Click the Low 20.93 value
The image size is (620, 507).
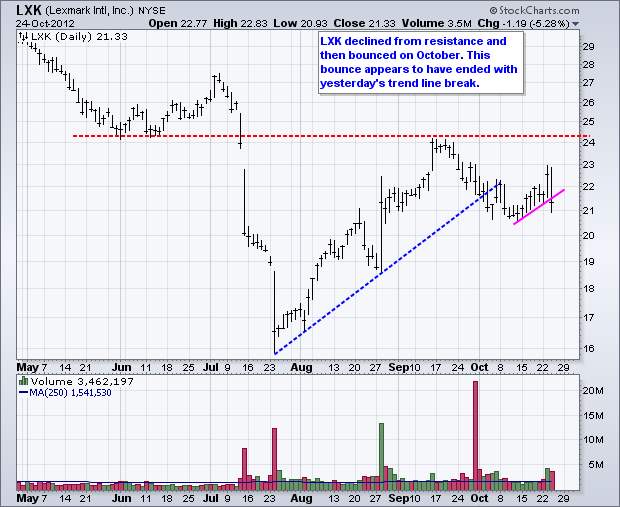[x=301, y=23]
